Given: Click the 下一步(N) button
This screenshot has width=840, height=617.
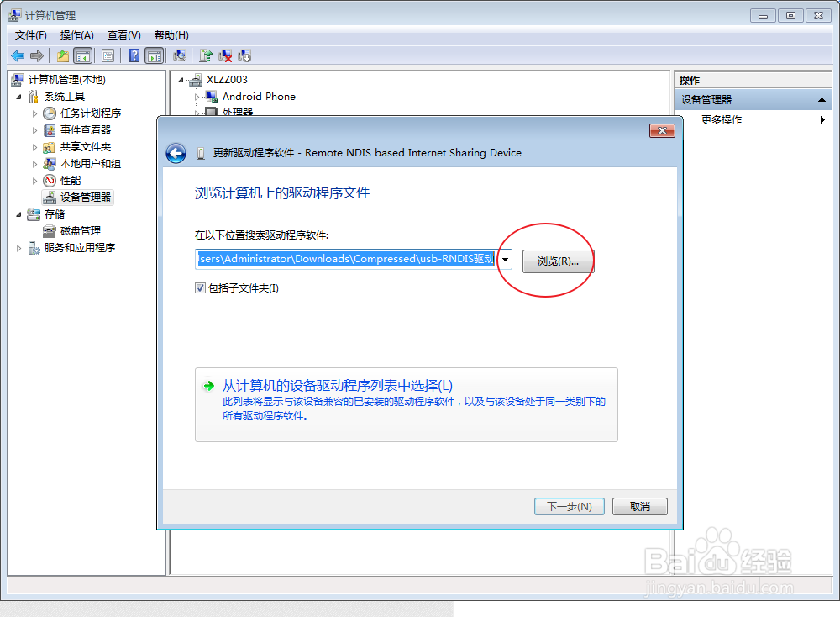Looking at the screenshot, I should tap(570, 507).
